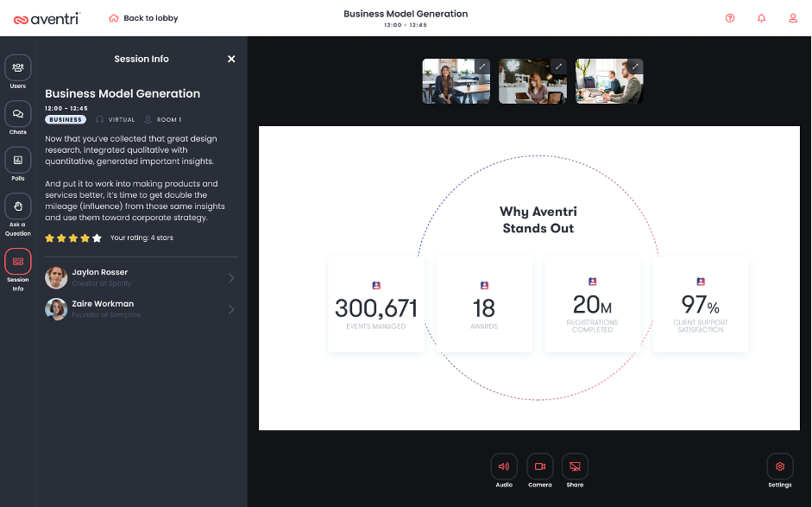The height and width of the screenshot is (507, 812).
Task: Open the Settings gear
Action: pos(779,466)
